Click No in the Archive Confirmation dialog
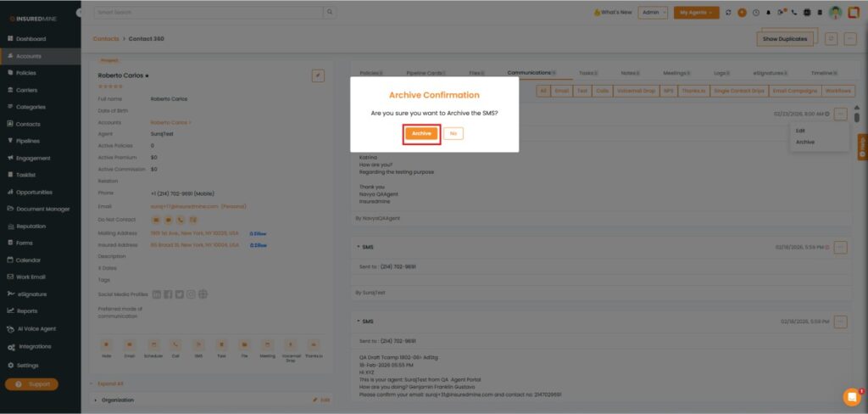 [453, 133]
